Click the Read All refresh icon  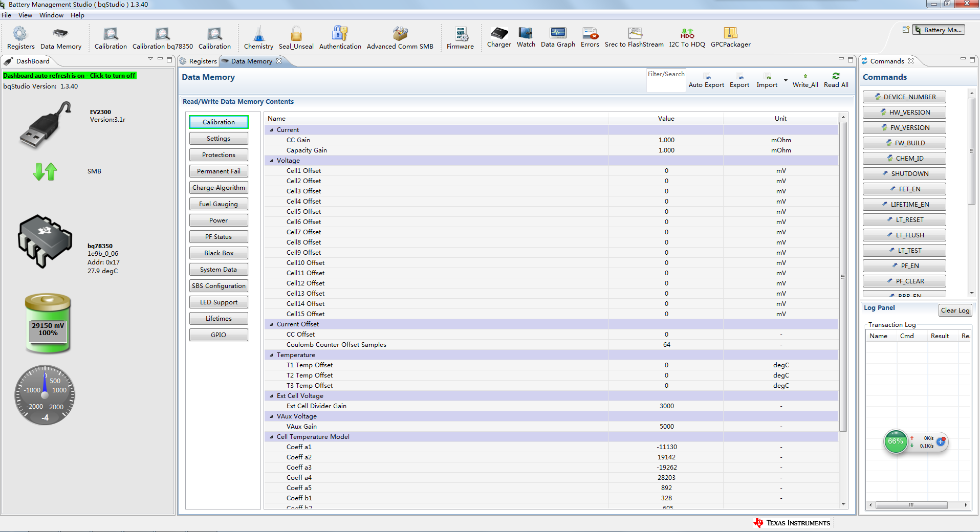tap(836, 76)
